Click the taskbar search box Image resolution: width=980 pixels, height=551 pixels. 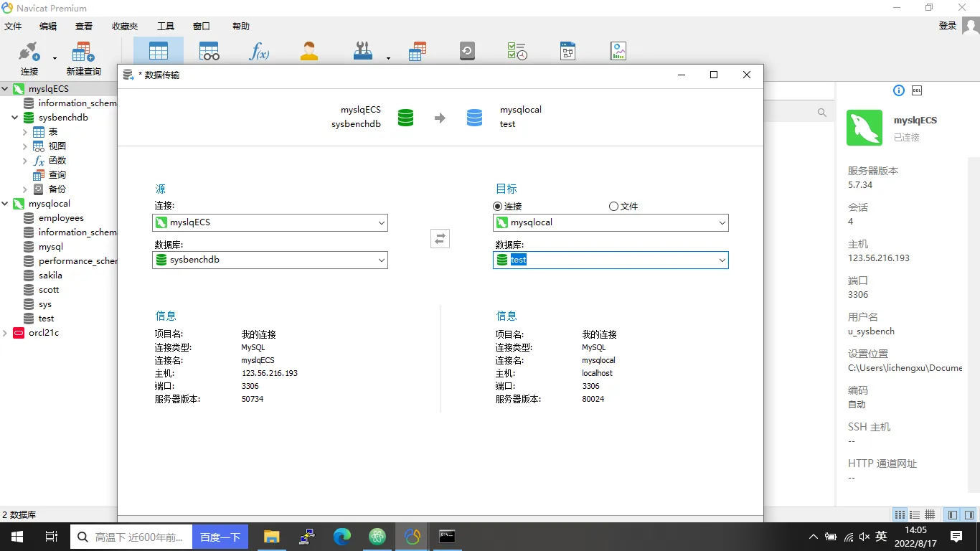[131, 537]
